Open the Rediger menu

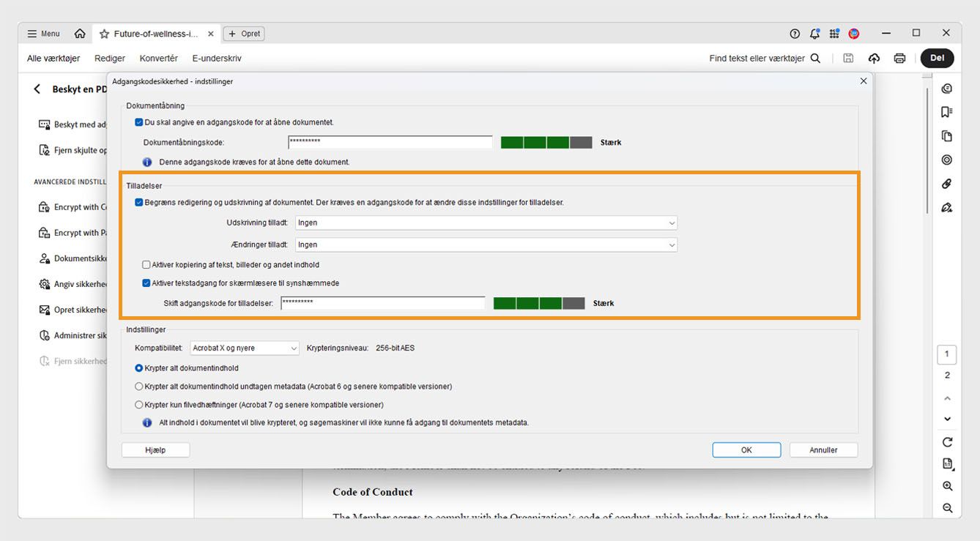[109, 58]
